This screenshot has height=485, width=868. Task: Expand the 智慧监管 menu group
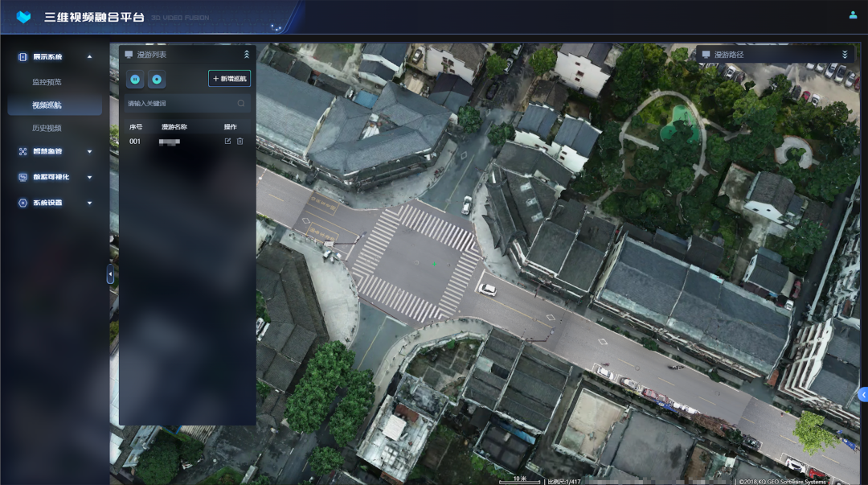89,151
